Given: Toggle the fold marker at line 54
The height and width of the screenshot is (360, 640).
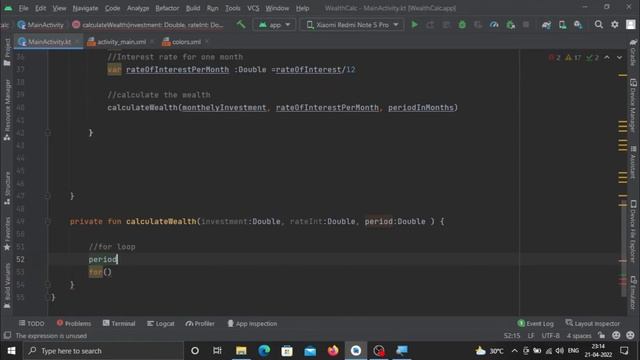Looking at the screenshot, I should click(x=48, y=284).
